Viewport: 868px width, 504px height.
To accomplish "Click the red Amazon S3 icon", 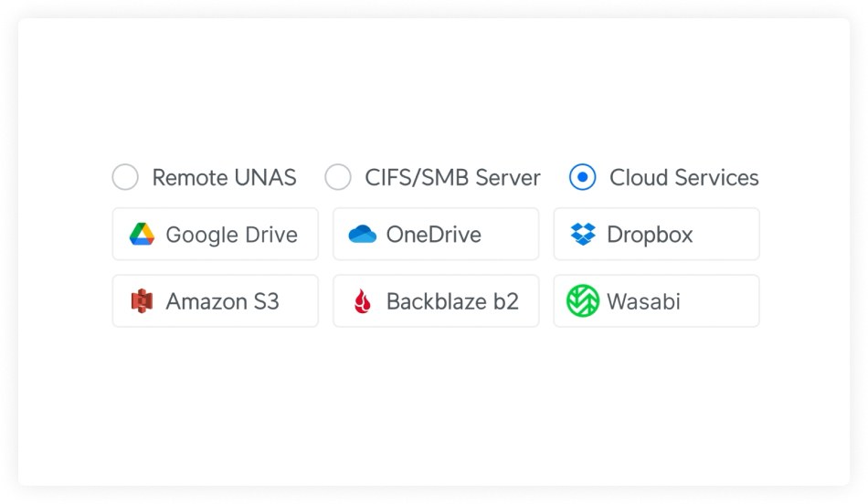I will pos(142,301).
